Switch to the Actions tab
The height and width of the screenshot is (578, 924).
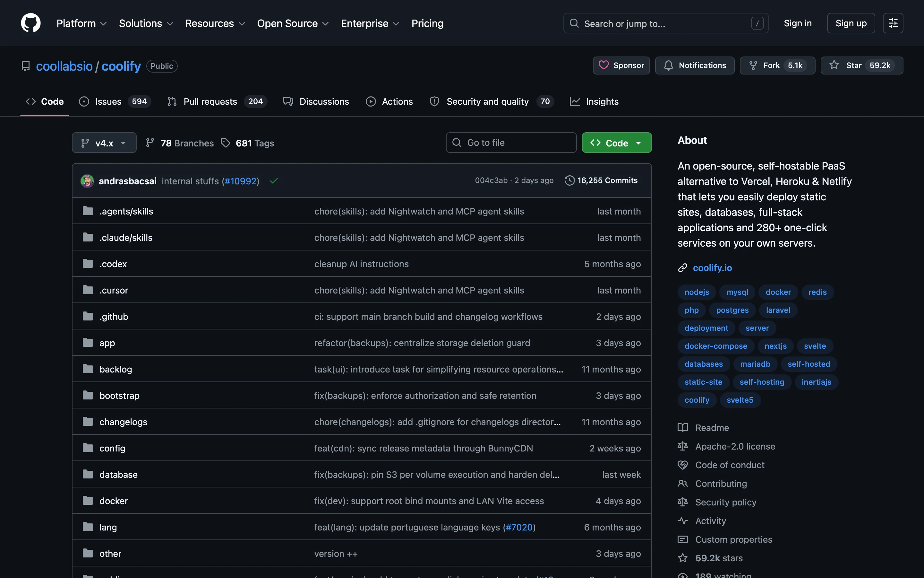pyautogui.click(x=389, y=101)
